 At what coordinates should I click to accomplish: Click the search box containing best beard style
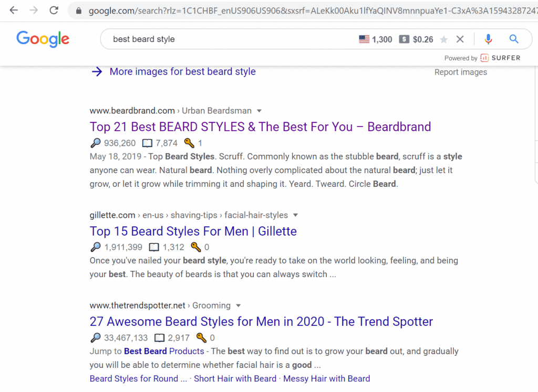226,39
